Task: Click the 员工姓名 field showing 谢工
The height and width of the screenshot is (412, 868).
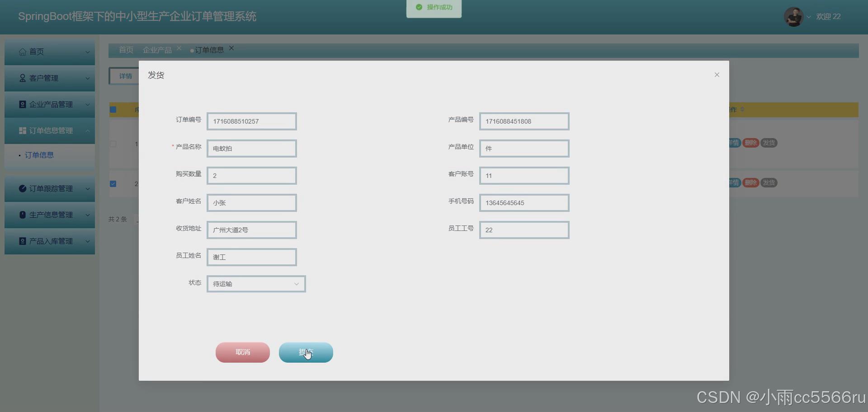Action: 252,257
